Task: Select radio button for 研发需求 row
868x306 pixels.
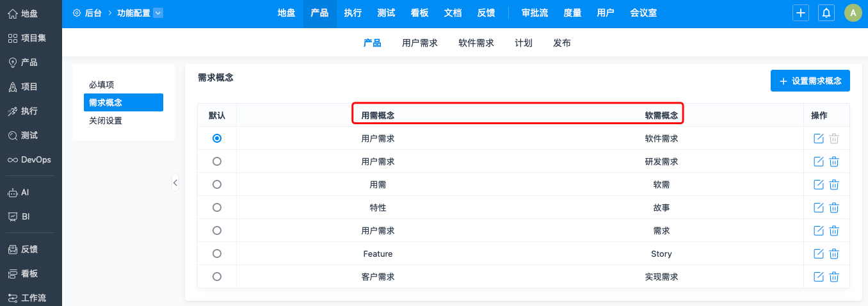Action: 217,161
